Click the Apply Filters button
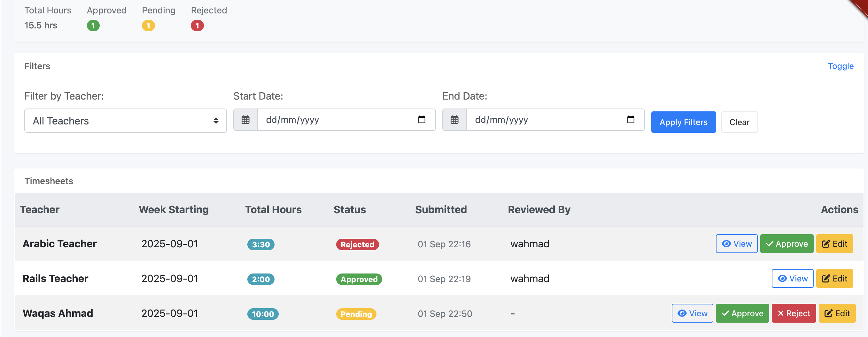Screen dimensions: 868x337 coord(683,122)
